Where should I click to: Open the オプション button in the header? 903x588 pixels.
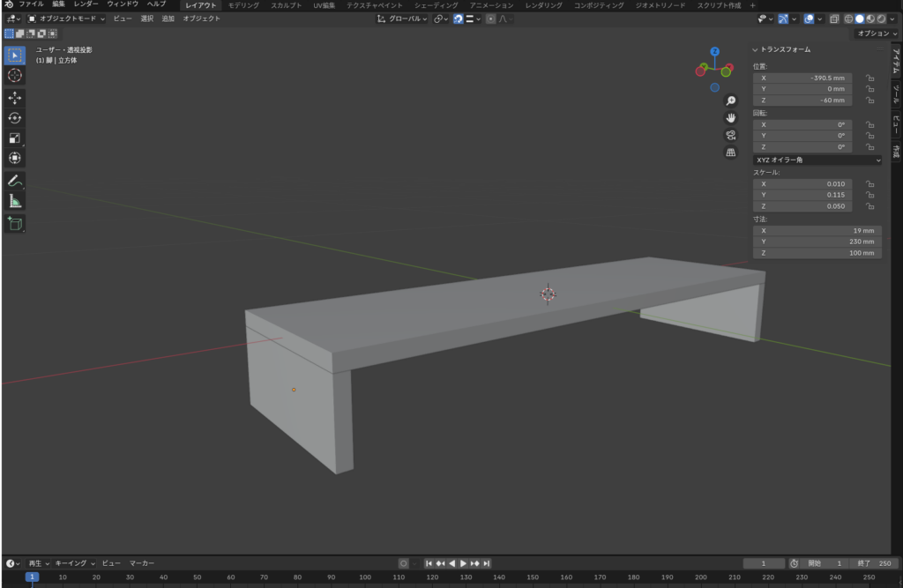pyautogui.click(x=877, y=33)
